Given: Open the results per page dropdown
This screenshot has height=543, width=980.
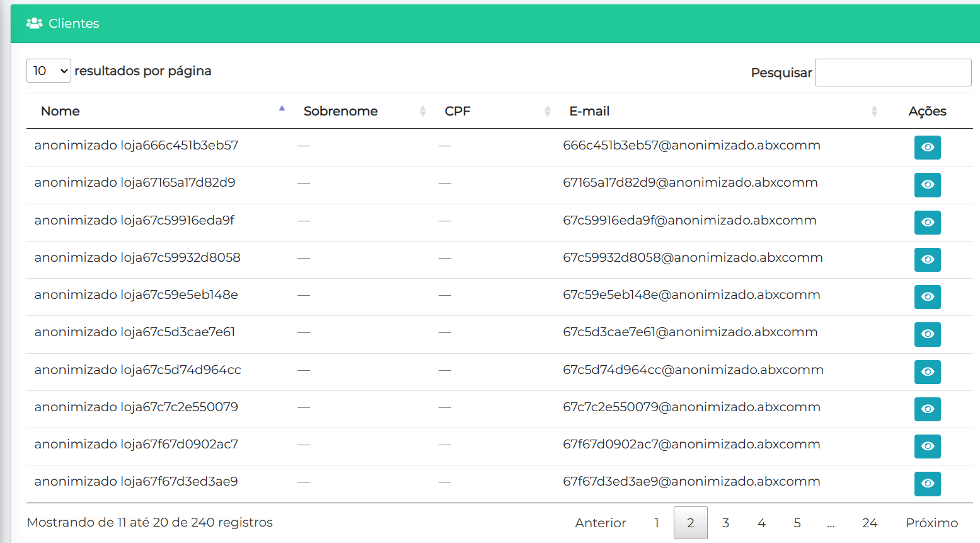Looking at the screenshot, I should (x=49, y=71).
